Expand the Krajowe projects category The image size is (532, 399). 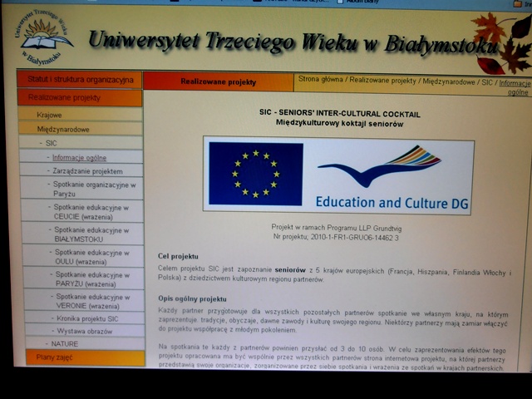[x=49, y=115]
